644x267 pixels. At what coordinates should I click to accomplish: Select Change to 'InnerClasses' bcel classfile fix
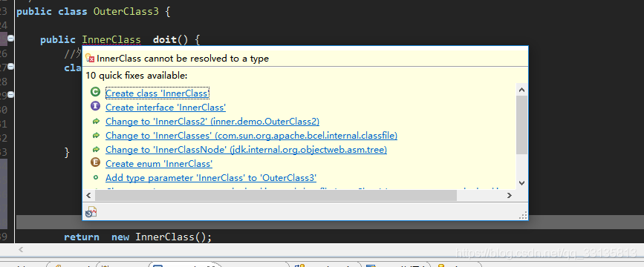click(x=251, y=135)
